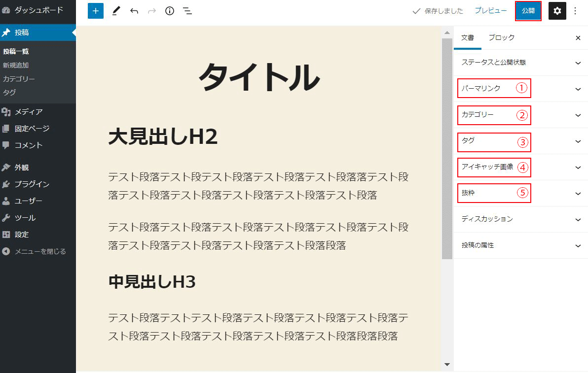Click the editor vertical scrollbar thumb
Viewport: 588px width, 373px height.
pos(447,148)
